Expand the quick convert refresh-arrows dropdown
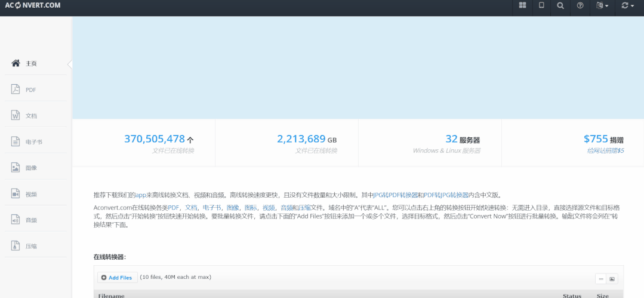The width and height of the screenshot is (644, 298). click(x=628, y=5)
